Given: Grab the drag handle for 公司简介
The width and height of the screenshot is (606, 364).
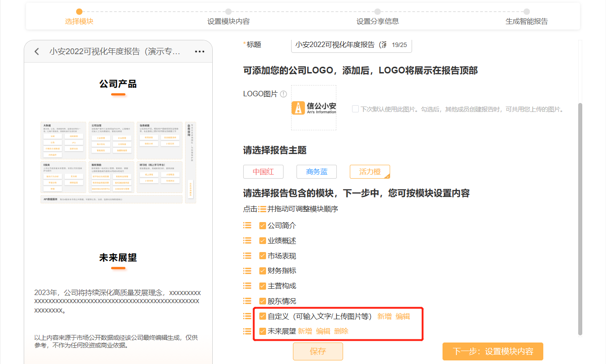Looking at the screenshot, I should (247, 226).
